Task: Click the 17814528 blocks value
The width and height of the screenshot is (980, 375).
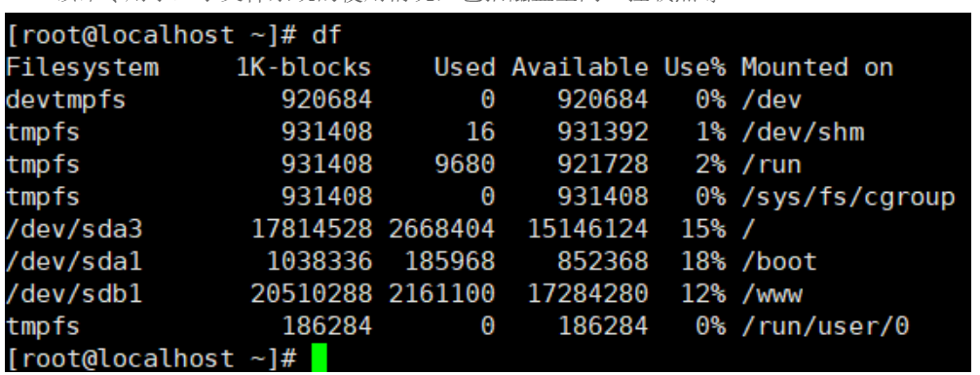Action: point(312,229)
